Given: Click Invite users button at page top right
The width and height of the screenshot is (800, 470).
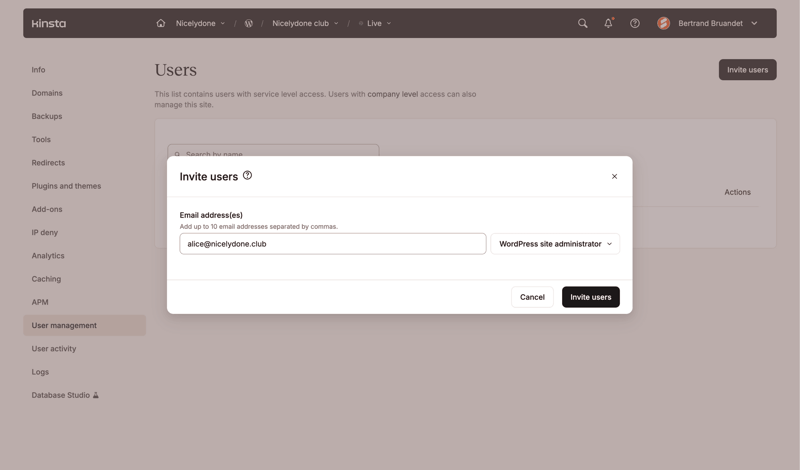Looking at the screenshot, I should (x=747, y=70).
